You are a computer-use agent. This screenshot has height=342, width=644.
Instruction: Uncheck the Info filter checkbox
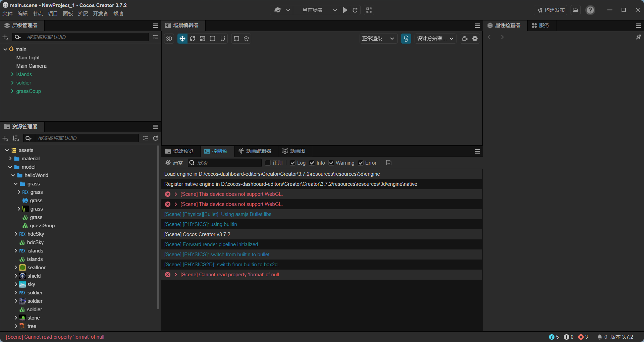312,163
